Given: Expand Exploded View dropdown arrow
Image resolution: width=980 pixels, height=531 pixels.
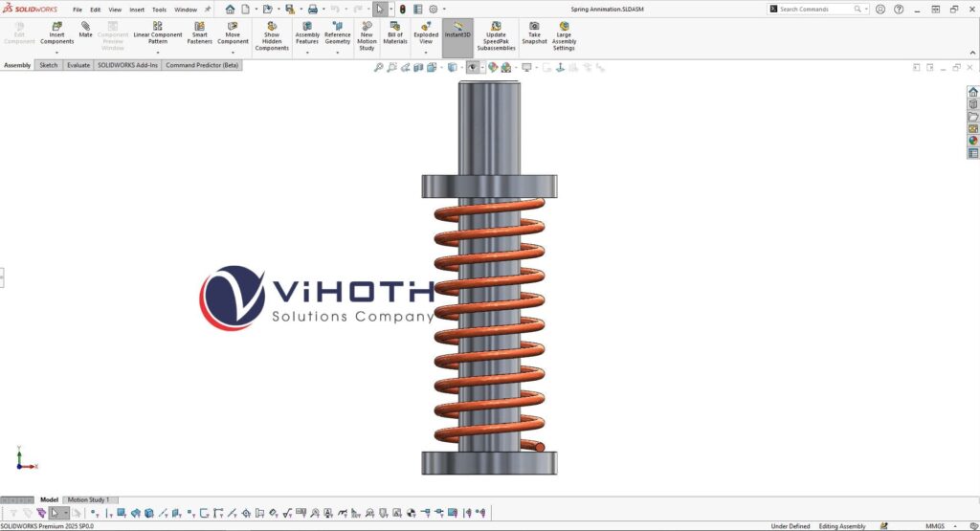Looking at the screenshot, I should (x=426, y=54).
